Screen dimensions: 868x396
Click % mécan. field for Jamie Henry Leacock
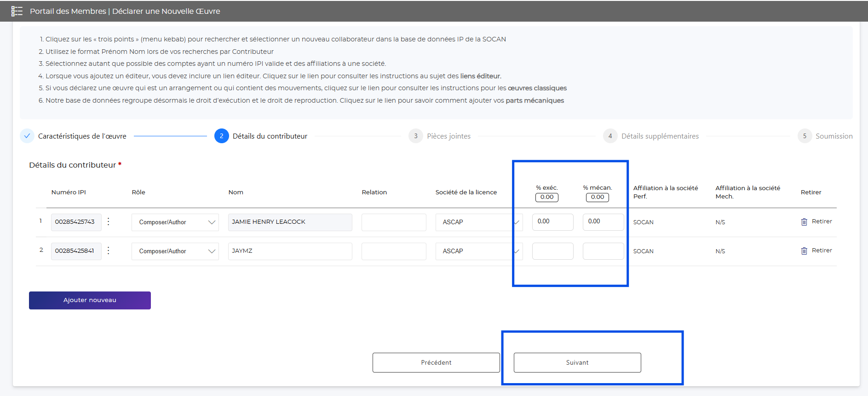[x=603, y=222]
